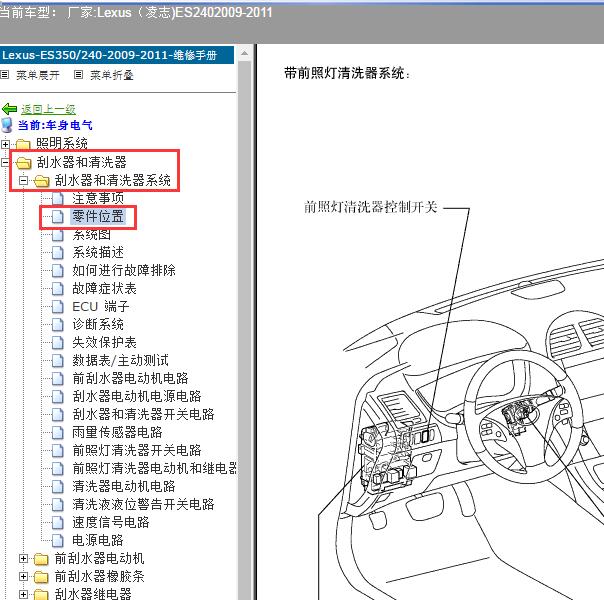This screenshot has height=600, width=604.
Task: Click page icon next to 故障症状表
Action: tap(57, 288)
